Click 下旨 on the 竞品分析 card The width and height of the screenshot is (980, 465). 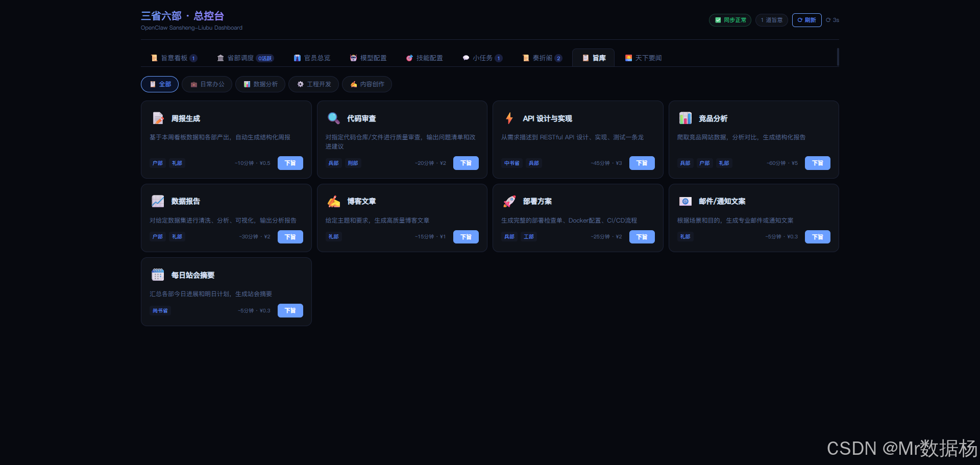[818, 163]
